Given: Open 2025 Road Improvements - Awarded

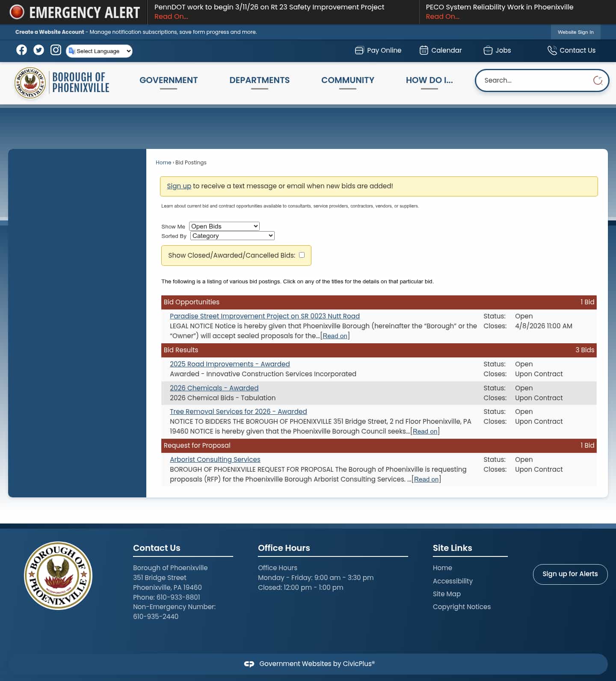Looking at the screenshot, I should 230,364.
